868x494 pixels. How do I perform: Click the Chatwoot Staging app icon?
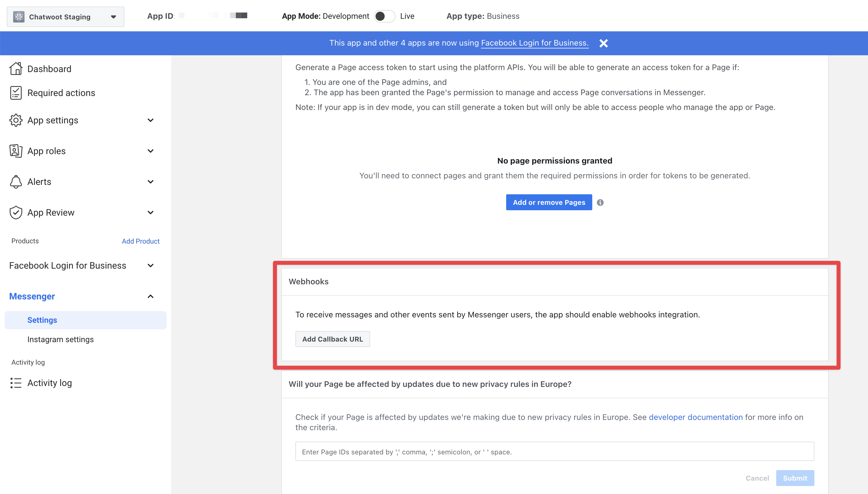(x=19, y=17)
